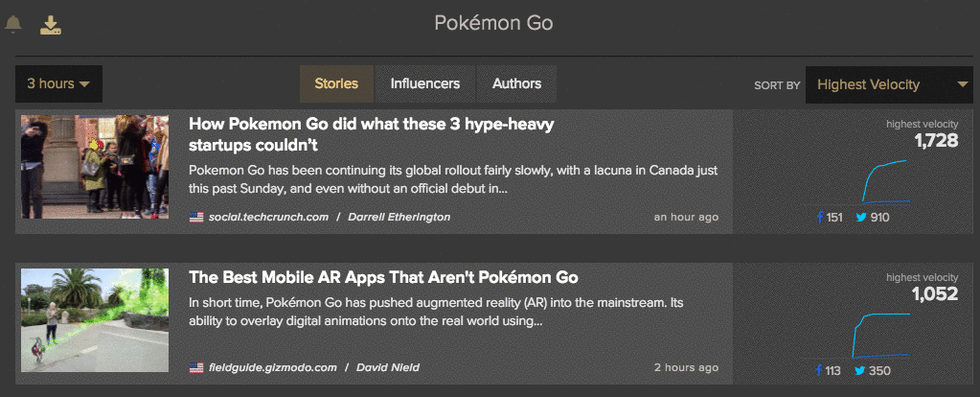The height and width of the screenshot is (397, 980).
Task: Open the hype-heavy startups story thumbnail
Action: pos(95,166)
